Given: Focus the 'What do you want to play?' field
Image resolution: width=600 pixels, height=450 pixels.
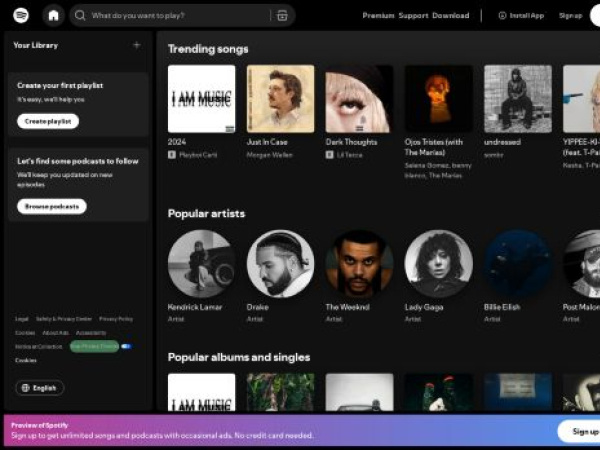Looking at the screenshot, I should (x=182, y=15).
